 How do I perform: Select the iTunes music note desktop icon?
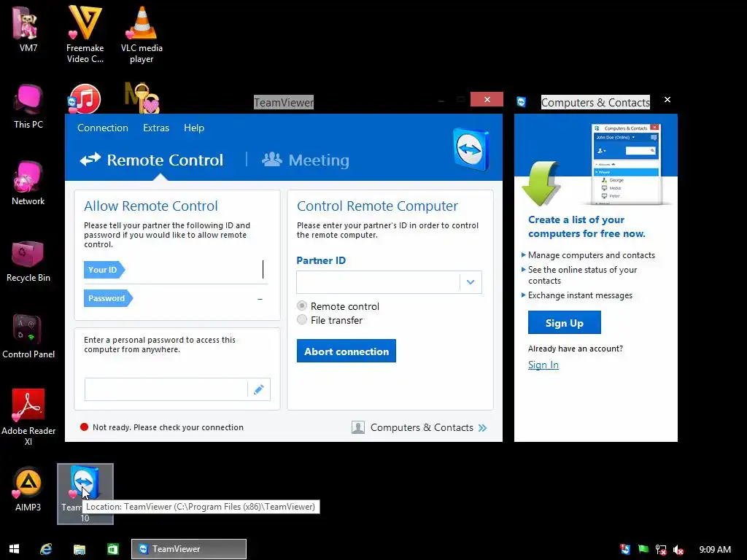pyautogui.click(x=85, y=98)
